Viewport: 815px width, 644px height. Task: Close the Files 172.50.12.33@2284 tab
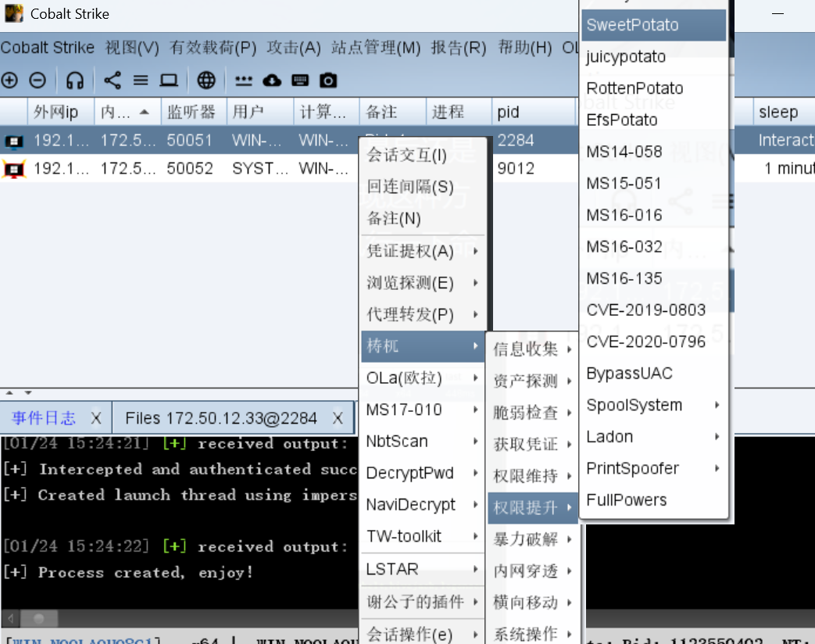click(x=338, y=418)
